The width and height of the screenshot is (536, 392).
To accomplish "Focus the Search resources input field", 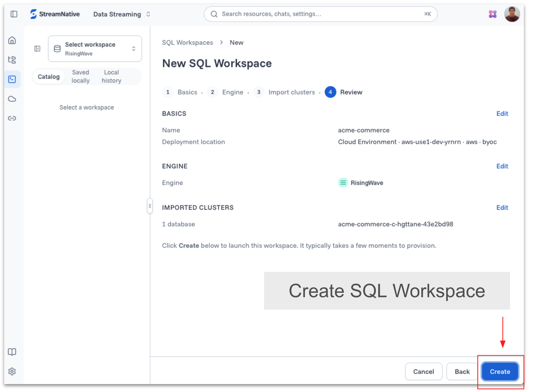I will coord(321,14).
